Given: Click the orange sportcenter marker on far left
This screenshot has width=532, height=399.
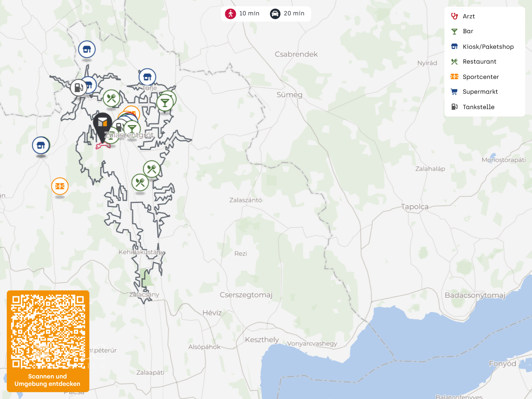Looking at the screenshot, I should [x=60, y=186].
